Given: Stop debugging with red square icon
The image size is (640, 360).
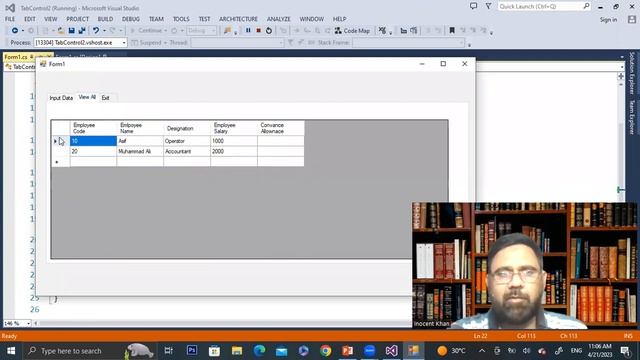Looking at the screenshot, I should [258, 31].
